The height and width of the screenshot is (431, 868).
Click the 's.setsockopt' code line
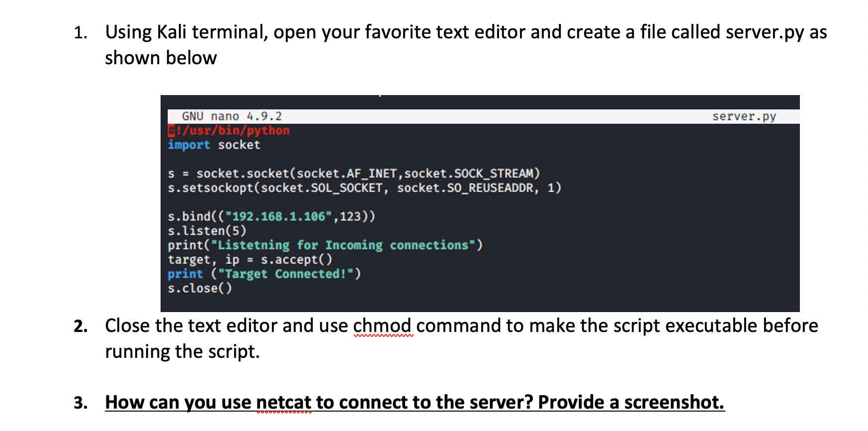pos(364,188)
